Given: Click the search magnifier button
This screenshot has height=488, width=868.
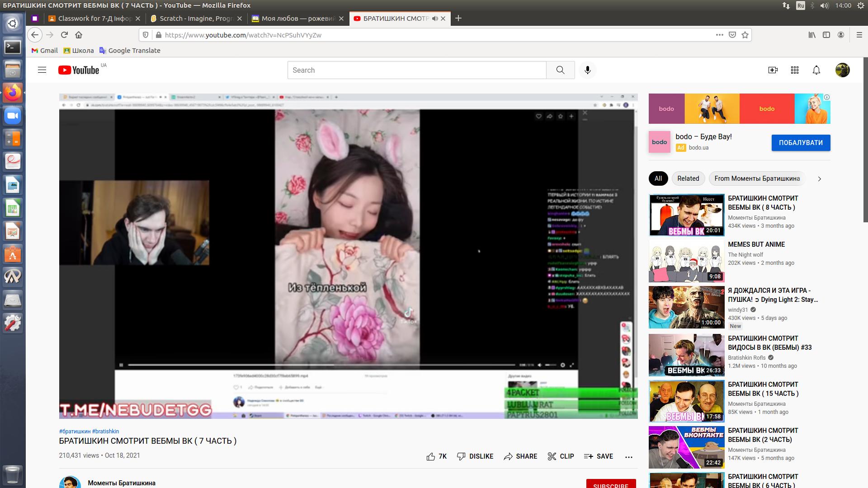Looking at the screenshot, I should point(560,70).
